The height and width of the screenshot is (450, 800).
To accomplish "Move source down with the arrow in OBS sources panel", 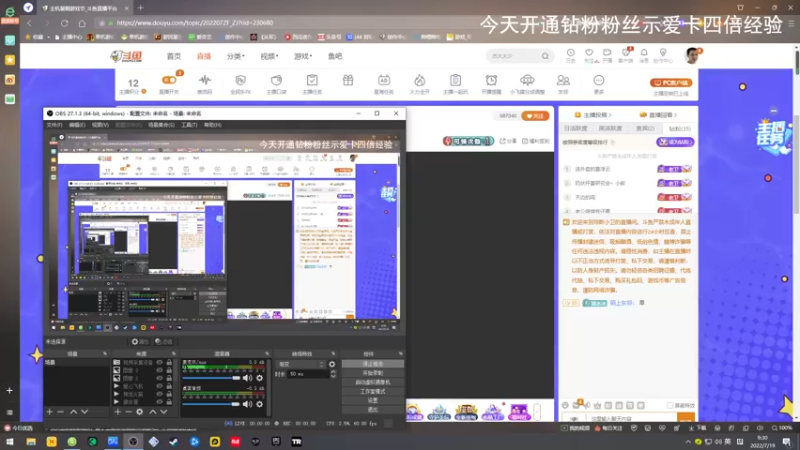I will pos(164,412).
